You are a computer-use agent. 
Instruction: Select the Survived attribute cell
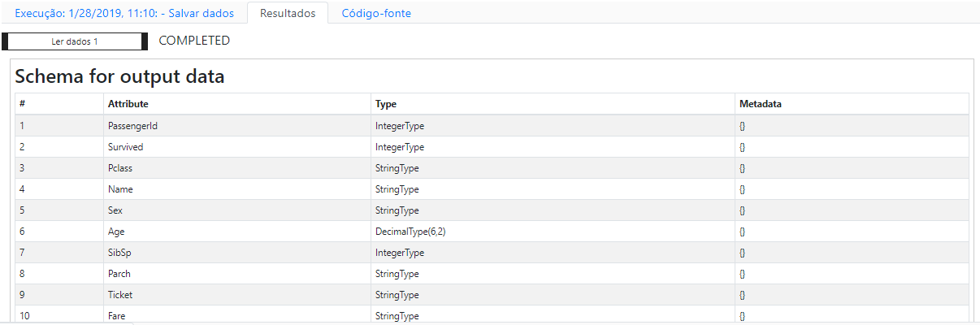tap(237, 147)
